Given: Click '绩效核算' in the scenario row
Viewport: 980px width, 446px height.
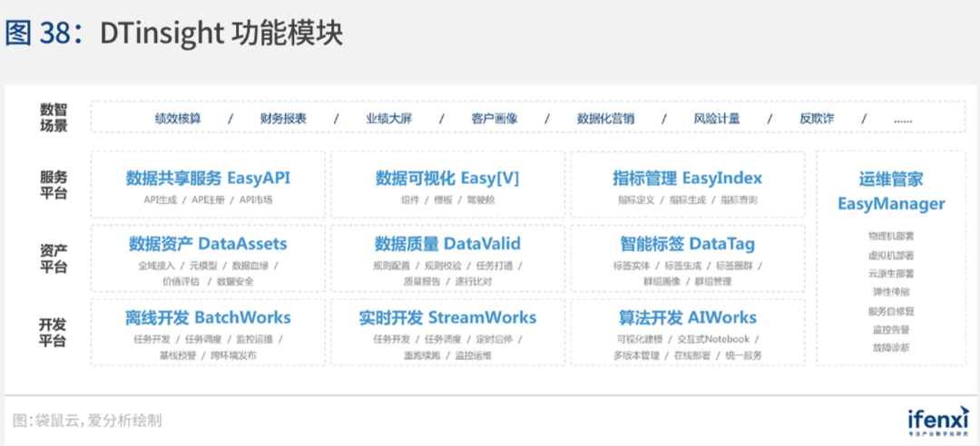Looking at the screenshot, I should pos(178,118).
